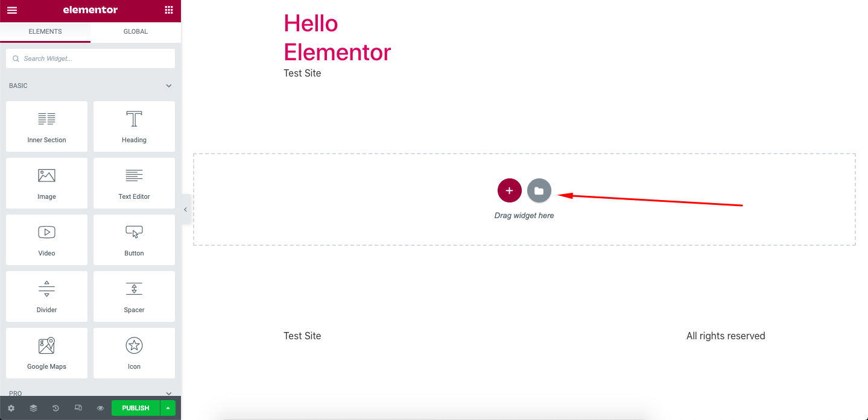Select the Button widget
Image resolution: width=868 pixels, height=420 pixels.
point(133,239)
